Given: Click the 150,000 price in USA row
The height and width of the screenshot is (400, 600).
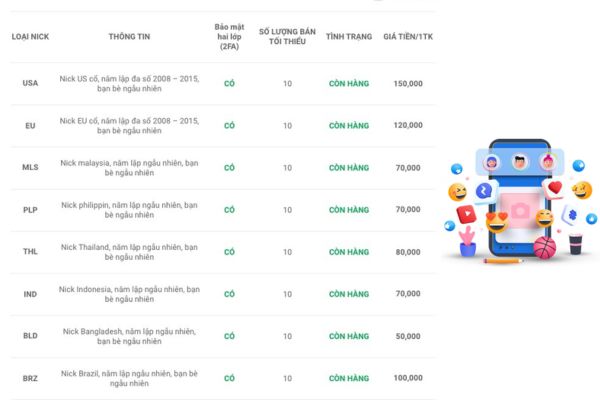Looking at the screenshot, I should pyautogui.click(x=408, y=83).
